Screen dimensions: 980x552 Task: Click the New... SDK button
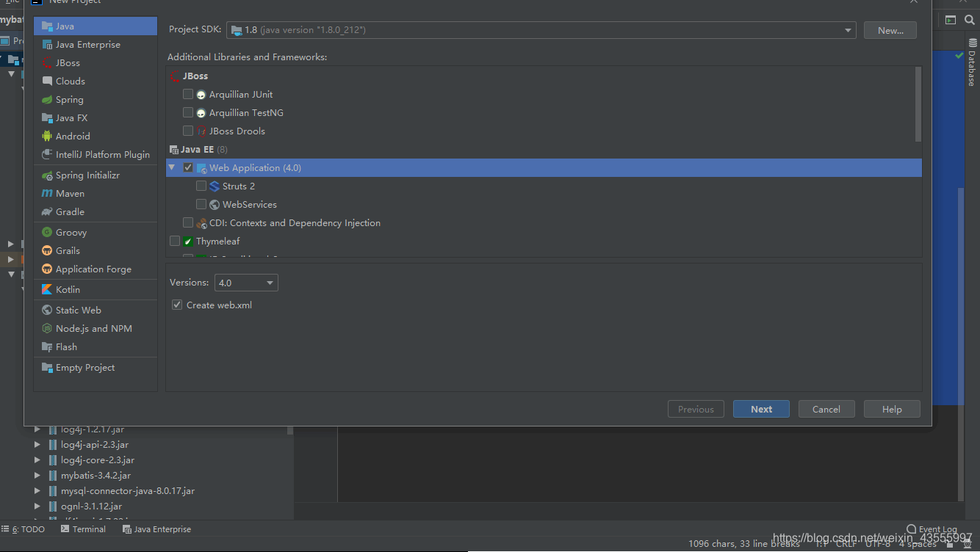[890, 30]
